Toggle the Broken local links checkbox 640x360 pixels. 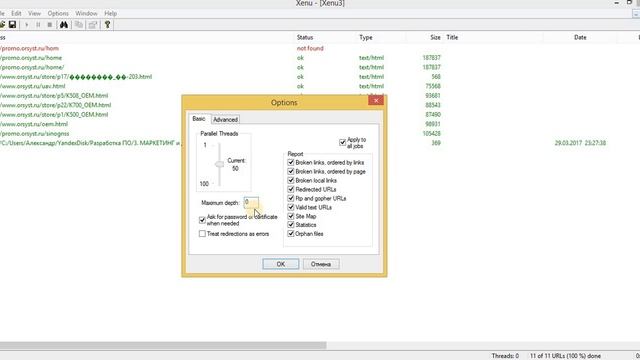coord(291,180)
